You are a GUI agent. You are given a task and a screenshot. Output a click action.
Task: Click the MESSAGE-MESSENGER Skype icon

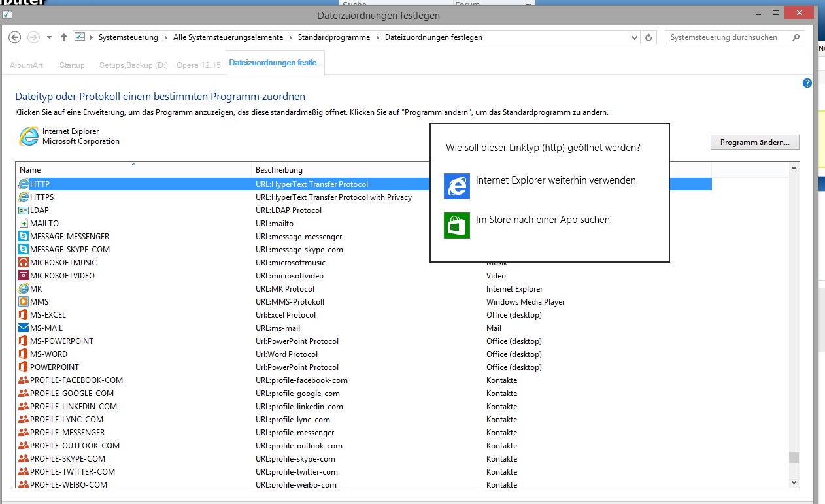[24, 237]
